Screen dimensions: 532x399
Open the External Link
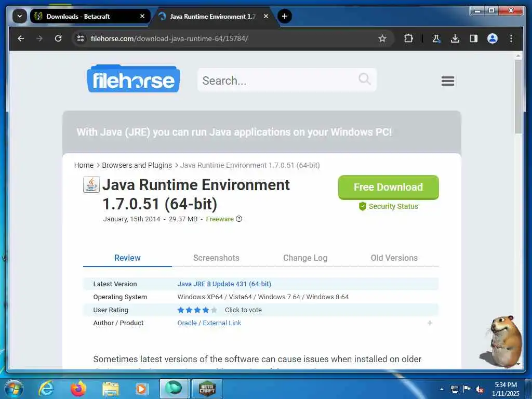[x=222, y=323]
